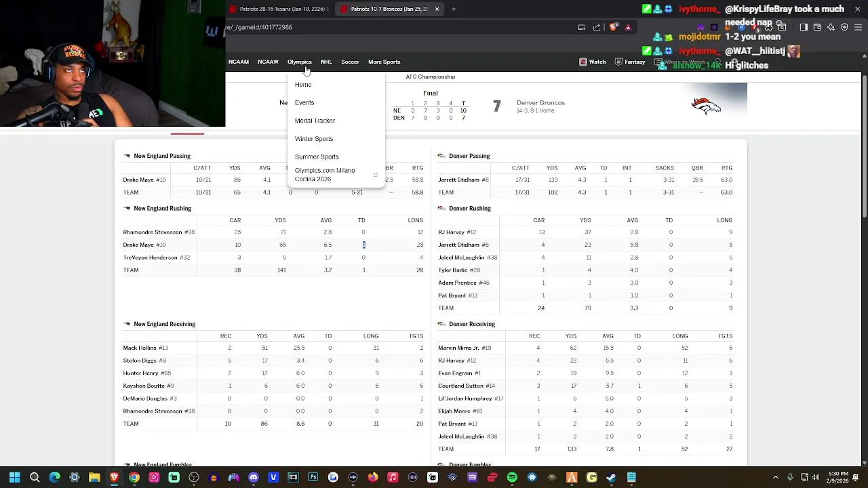Switch to the Patriots 10-7 Broncos tab
The width and height of the screenshot is (868, 488).
pos(389,9)
